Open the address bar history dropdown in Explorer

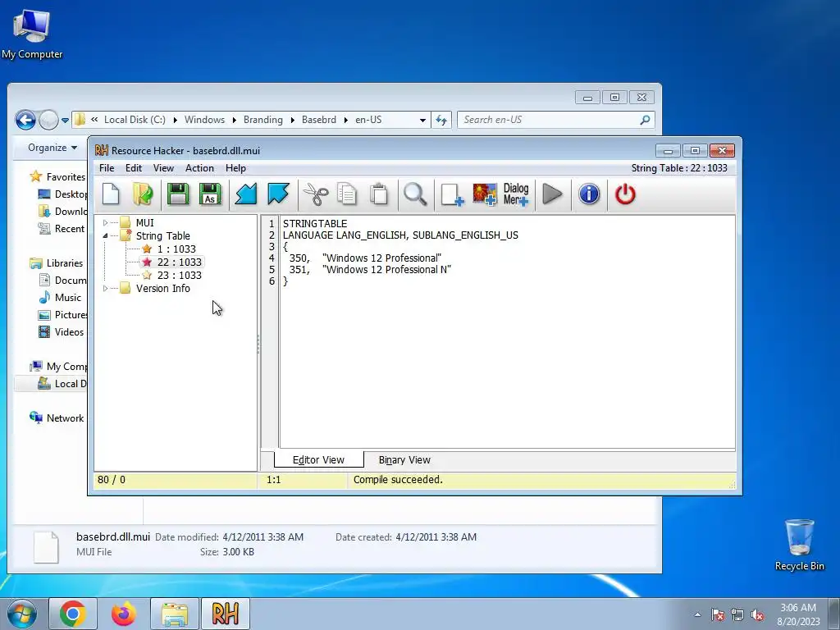click(x=422, y=120)
